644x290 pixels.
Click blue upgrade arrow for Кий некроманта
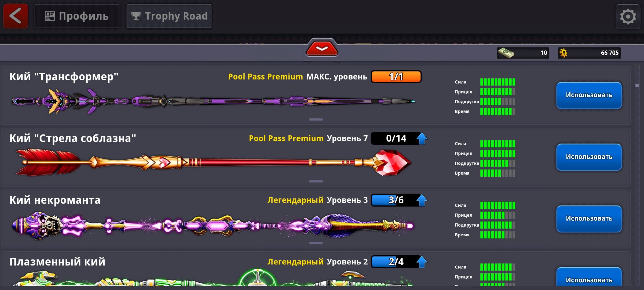[422, 200]
